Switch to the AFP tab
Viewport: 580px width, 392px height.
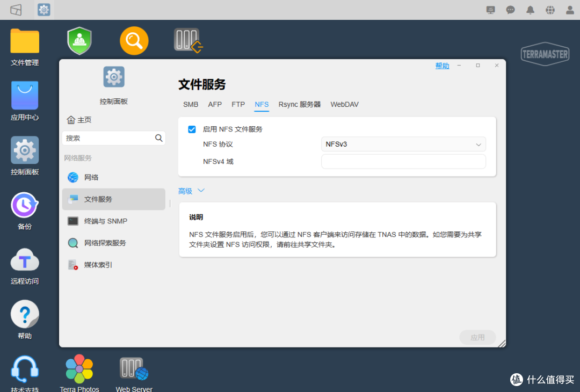click(214, 104)
